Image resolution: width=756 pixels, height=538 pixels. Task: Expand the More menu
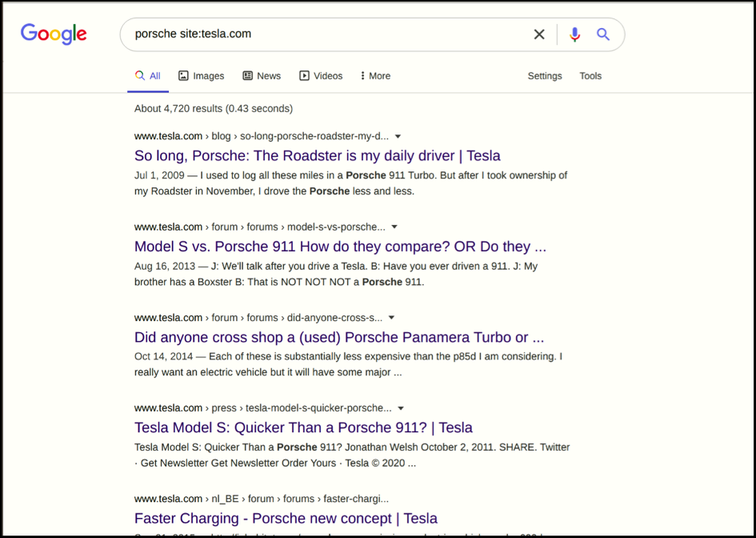click(375, 76)
